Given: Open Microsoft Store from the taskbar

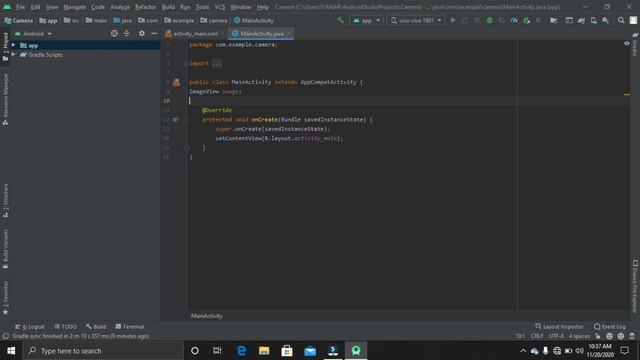Looking at the screenshot, I should coord(287,351).
